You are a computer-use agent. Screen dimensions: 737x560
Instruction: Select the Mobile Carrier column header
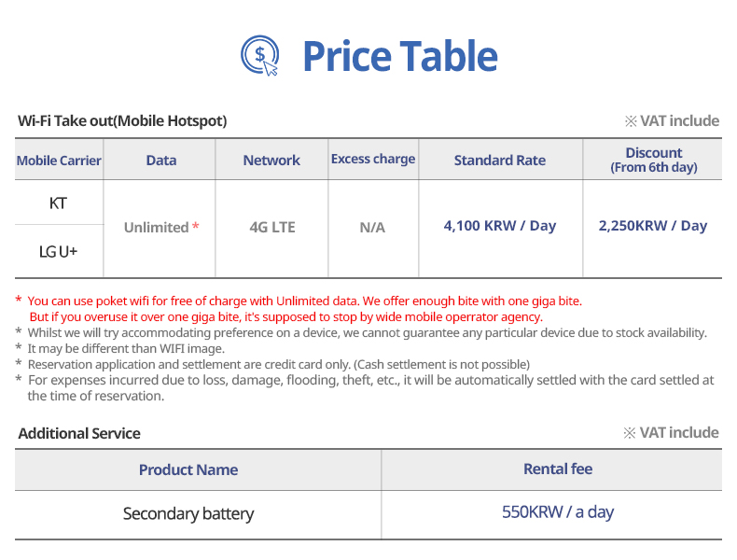tap(59, 161)
